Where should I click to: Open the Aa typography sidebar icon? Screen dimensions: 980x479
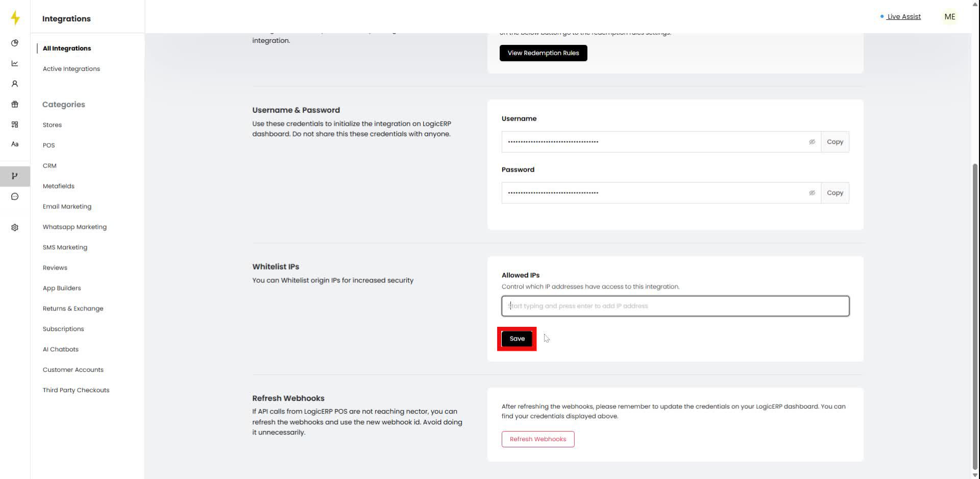(15, 145)
